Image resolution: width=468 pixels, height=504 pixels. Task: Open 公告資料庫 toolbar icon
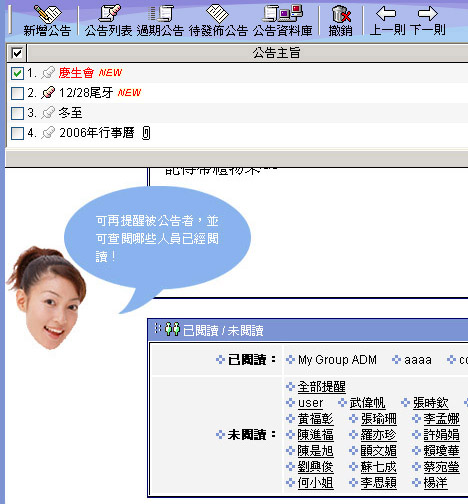pyautogui.click(x=283, y=13)
